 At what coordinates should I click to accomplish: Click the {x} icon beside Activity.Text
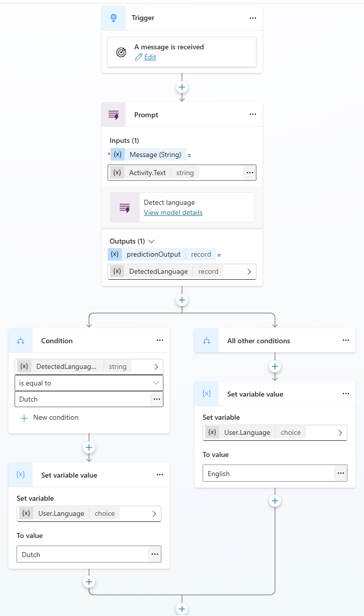coord(117,172)
